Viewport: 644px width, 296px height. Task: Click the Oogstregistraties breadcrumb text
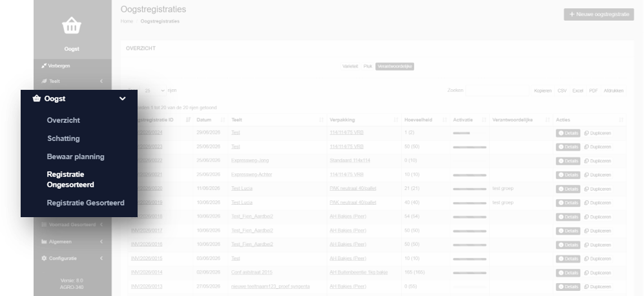(x=160, y=21)
